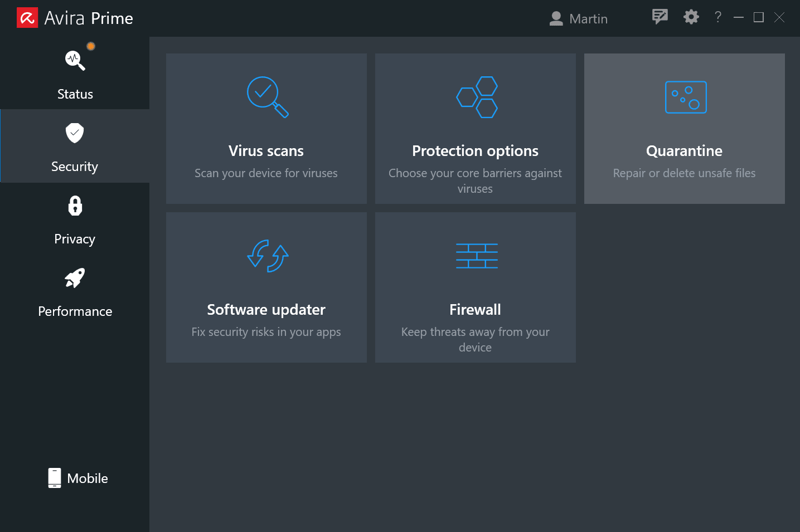This screenshot has height=532, width=800.
Task: Select the Security shield icon
Action: click(x=74, y=133)
